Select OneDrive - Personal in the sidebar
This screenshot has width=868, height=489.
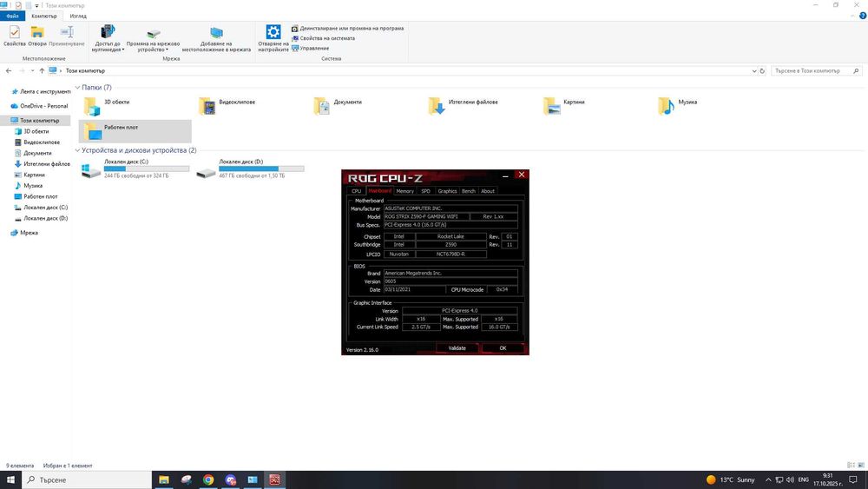pyautogui.click(x=39, y=106)
